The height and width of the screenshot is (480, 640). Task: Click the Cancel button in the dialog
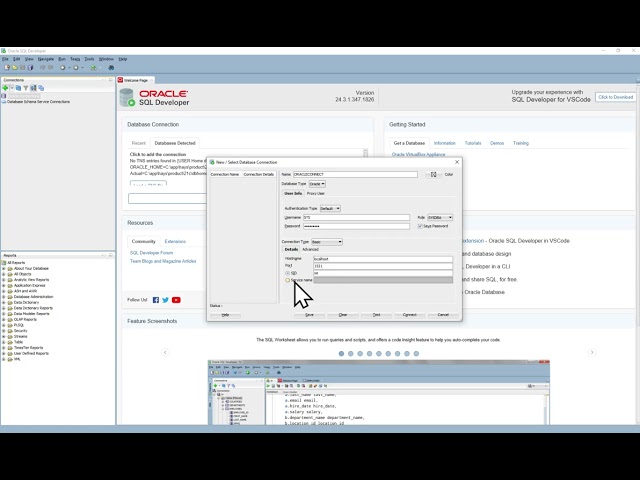click(443, 315)
